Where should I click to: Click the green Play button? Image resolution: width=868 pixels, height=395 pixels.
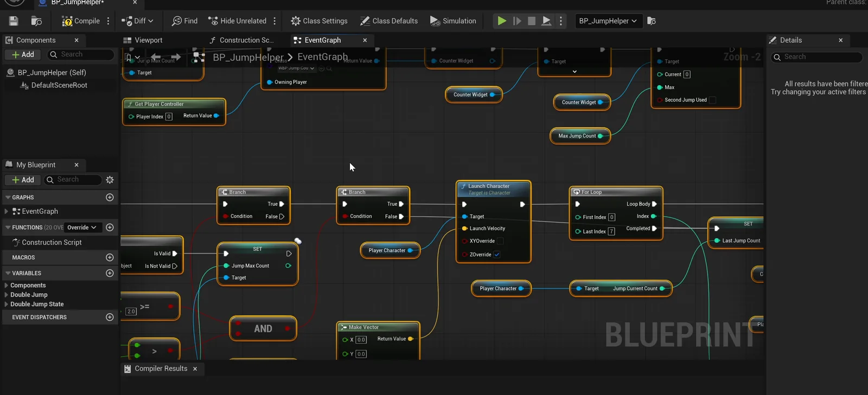coord(502,21)
